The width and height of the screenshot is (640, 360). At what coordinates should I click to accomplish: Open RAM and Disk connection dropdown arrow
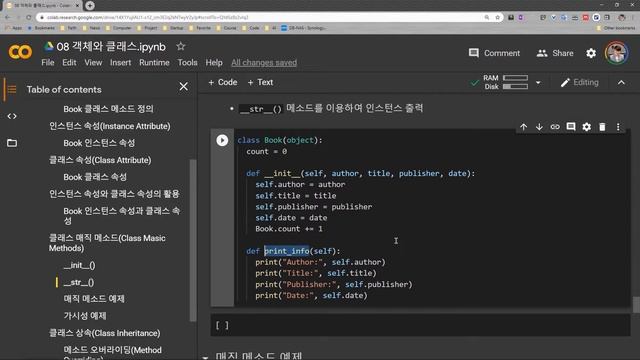pyautogui.click(x=538, y=82)
